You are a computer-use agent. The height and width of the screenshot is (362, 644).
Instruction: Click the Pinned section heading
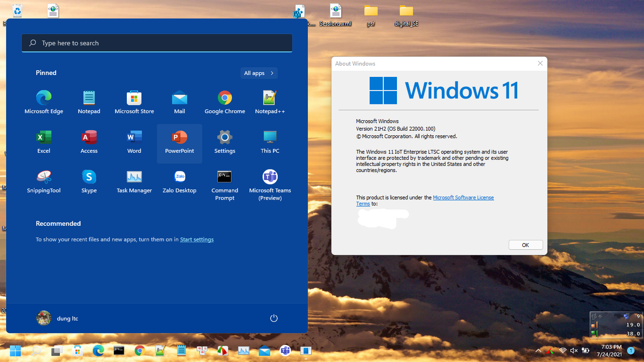46,73
